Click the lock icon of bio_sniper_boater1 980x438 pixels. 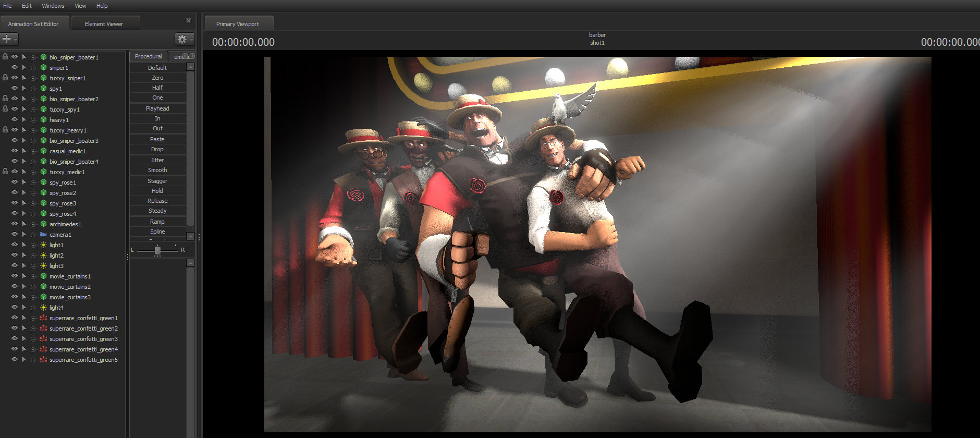pos(5,57)
